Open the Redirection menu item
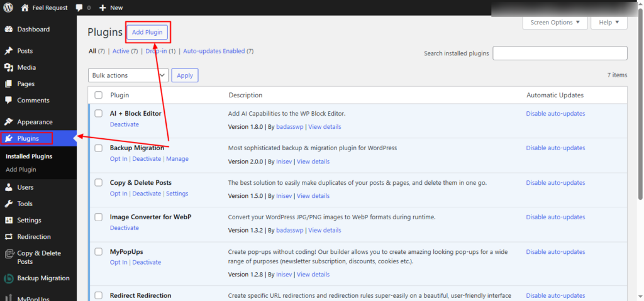644x301 pixels. click(x=34, y=236)
